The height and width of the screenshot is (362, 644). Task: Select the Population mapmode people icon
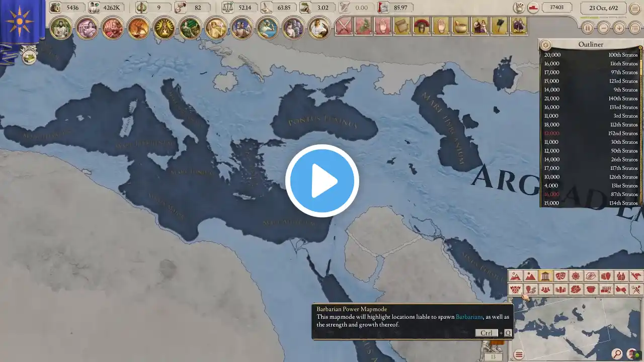click(x=545, y=290)
